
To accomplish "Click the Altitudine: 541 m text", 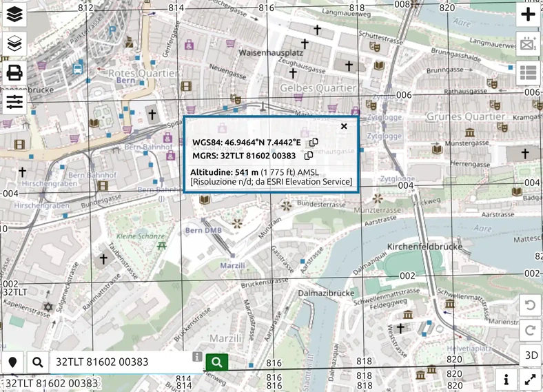I will pos(225,172).
